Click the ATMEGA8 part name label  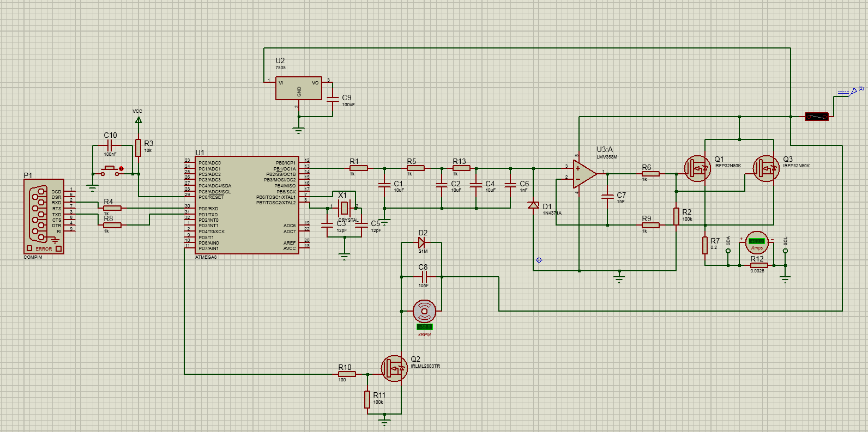coord(206,258)
